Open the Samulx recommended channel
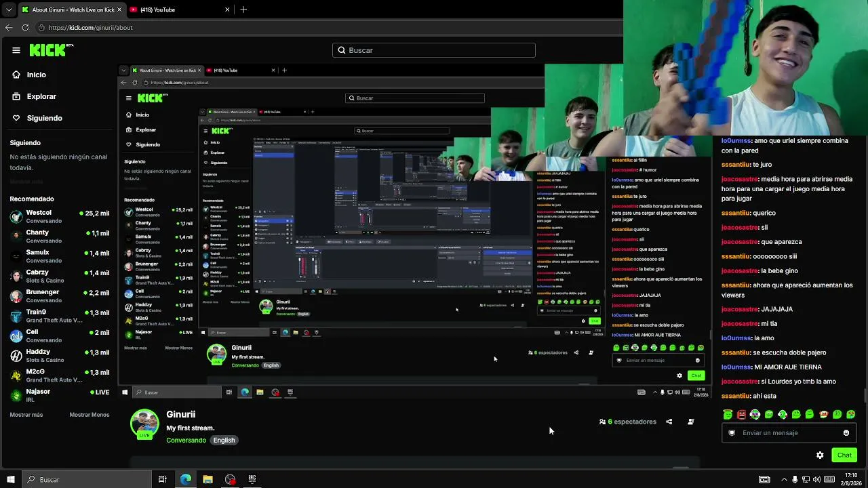Image resolution: width=868 pixels, height=488 pixels. (x=59, y=256)
